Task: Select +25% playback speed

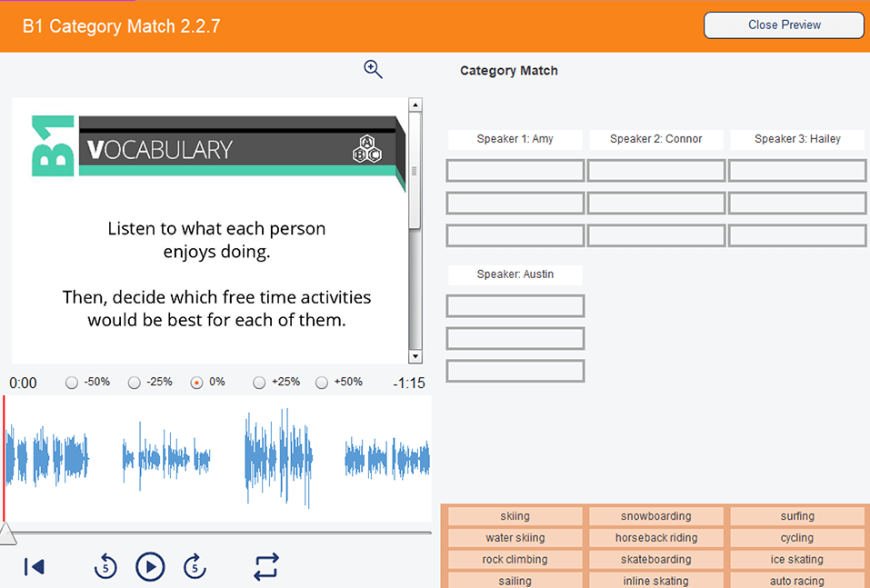Action: pyautogui.click(x=259, y=383)
